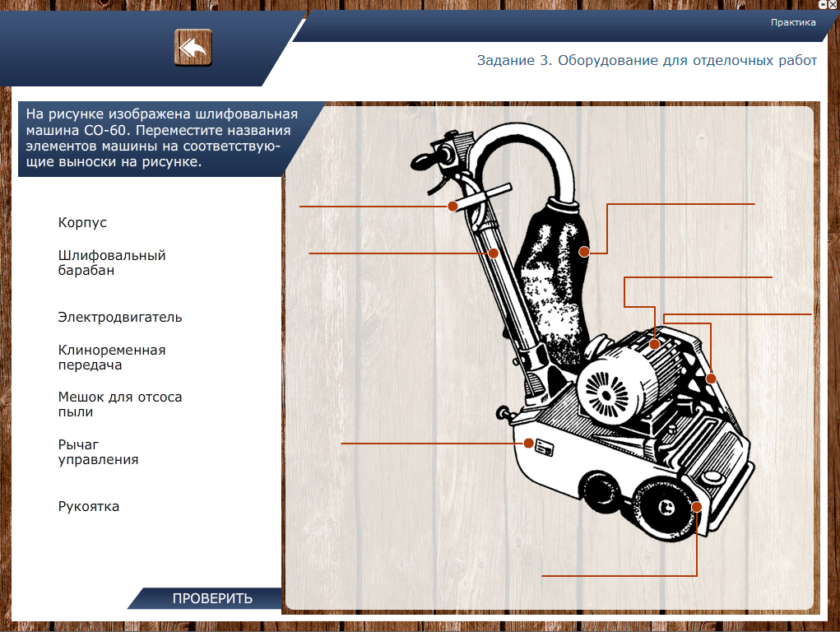Click the callout dot on the control lever shaft
The width and height of the screenshot is (840, 632).
click(x=493, y=253)
